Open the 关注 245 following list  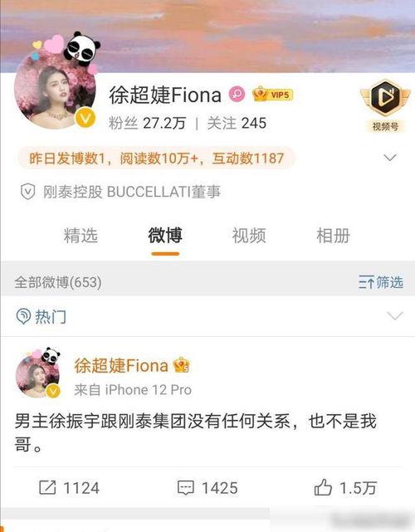click(x=237, y=123)
